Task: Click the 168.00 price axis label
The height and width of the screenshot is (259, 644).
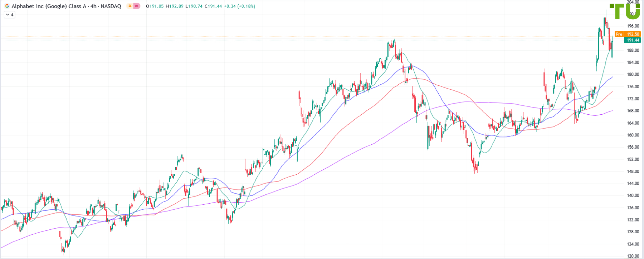Action: (633, 111)
